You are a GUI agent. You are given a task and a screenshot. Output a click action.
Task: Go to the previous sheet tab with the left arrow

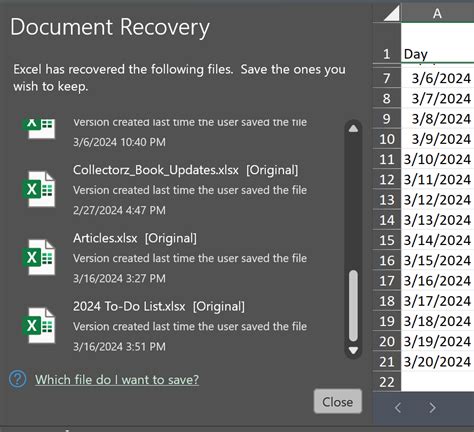coord(398,408)
